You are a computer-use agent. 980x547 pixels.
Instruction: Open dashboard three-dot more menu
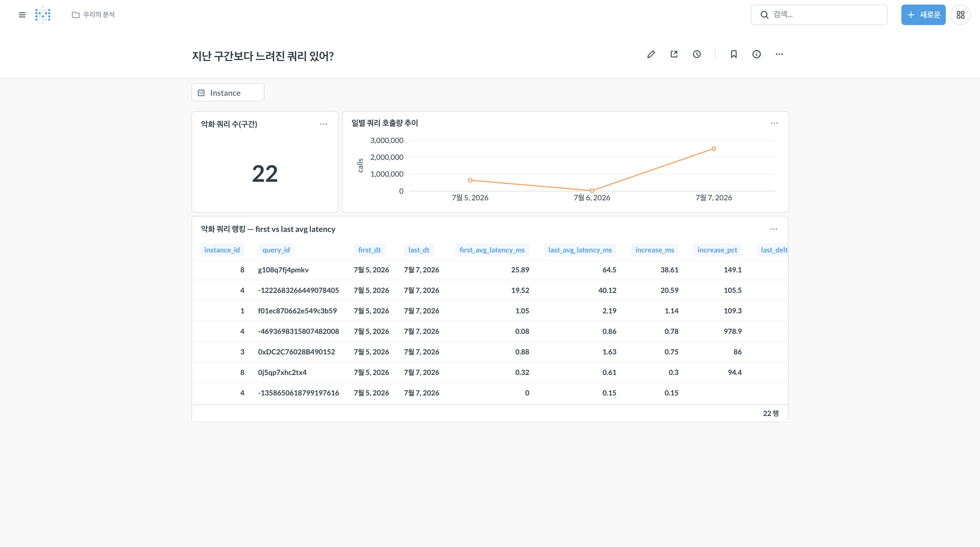(x=779, y=54)
